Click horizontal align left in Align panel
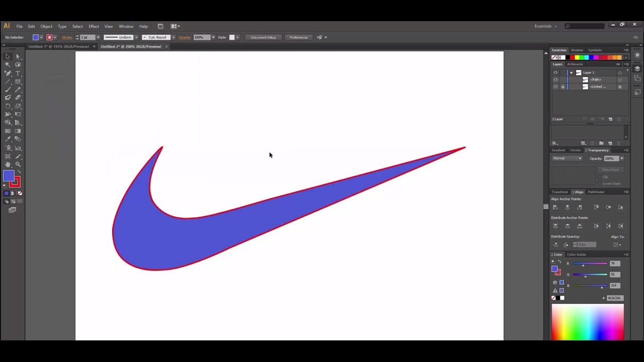The width and height of the screenshot is (644, 362). tap(555, 207)
